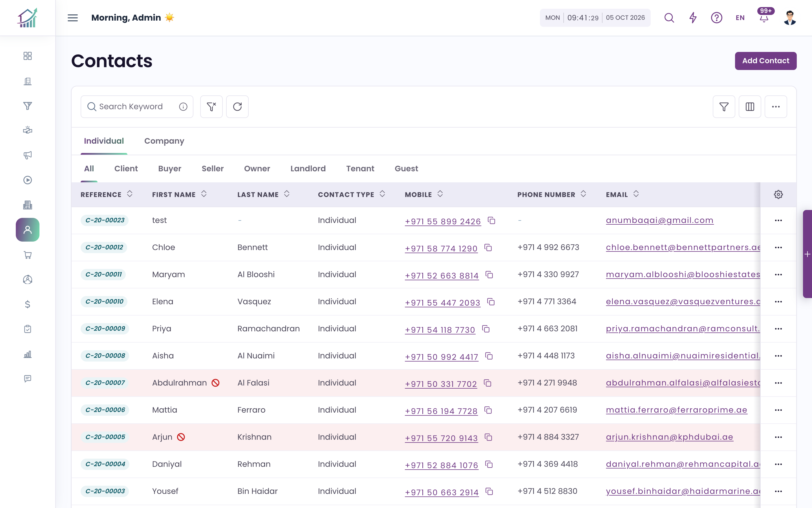The width and height of the screenshot is (812, 508).
Task: Open row actions for C-20-00023
Action: 778,220
